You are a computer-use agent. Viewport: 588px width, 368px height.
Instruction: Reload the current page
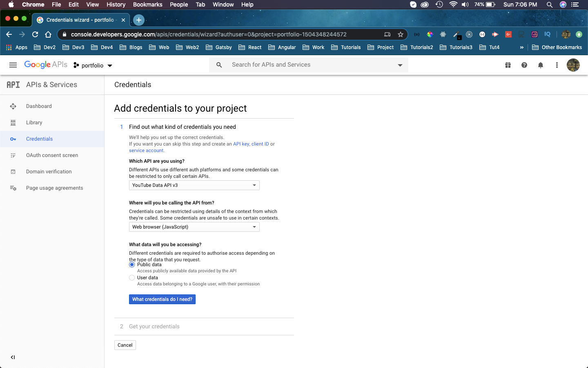click(35, 34)
